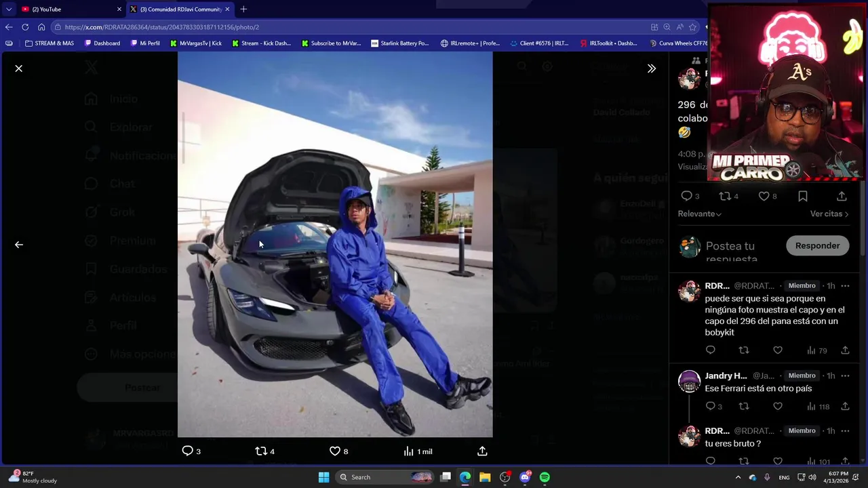This screenshot has height=488, width=868.
Task: View stats showing 118 on Jandry's comment
Action: 818,407
